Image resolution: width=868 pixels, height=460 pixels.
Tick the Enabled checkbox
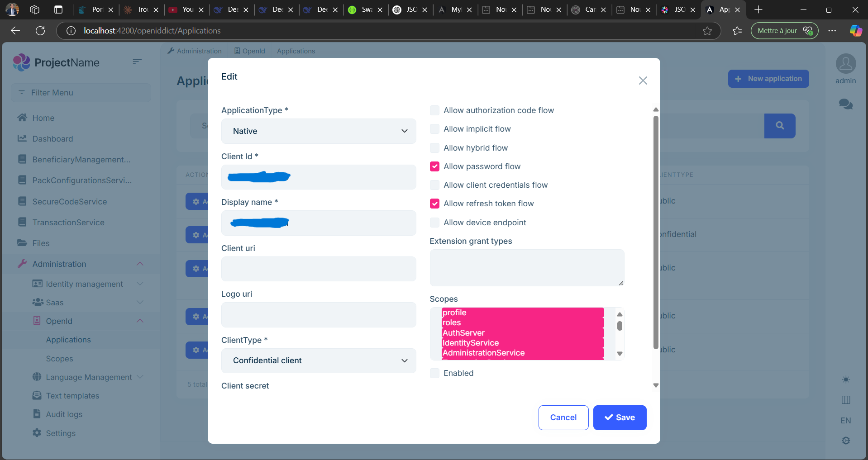point(434,373)
